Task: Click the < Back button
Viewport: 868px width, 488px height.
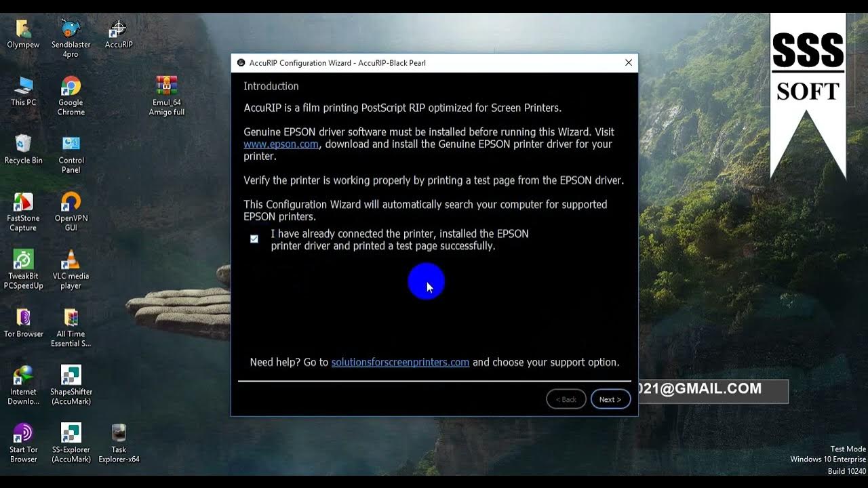Action: tap(566, 399)
